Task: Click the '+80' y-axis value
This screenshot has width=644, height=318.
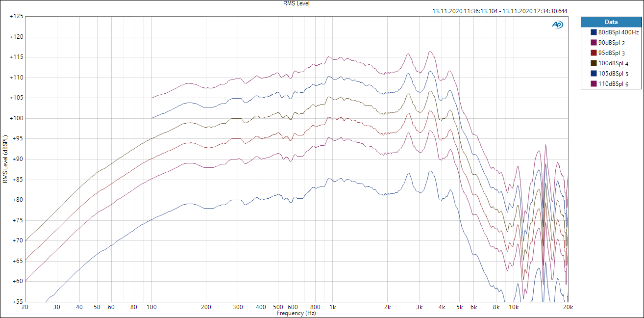Action: click(x=18, y=200)
